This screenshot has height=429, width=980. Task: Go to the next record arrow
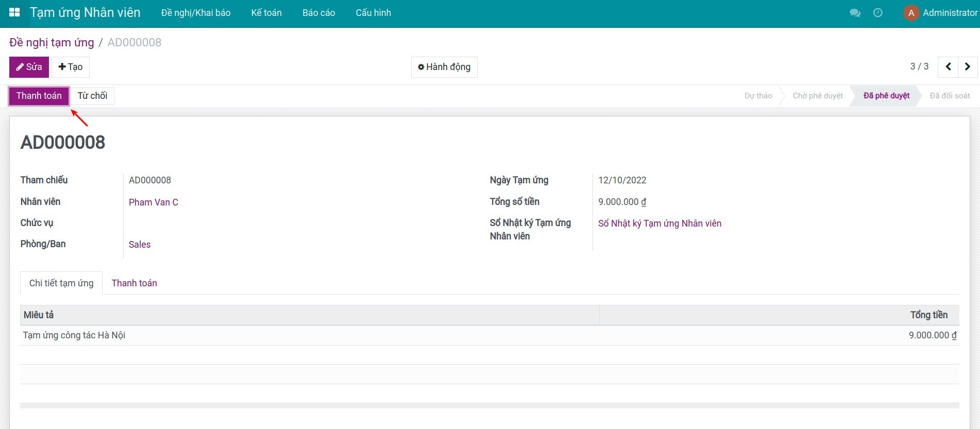[967, 66]
